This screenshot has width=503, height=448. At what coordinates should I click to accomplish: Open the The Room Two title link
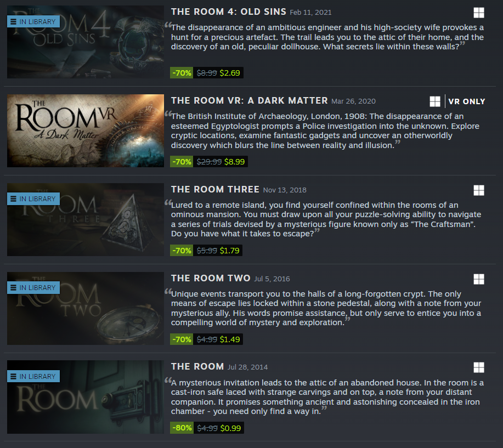[211, 279]
